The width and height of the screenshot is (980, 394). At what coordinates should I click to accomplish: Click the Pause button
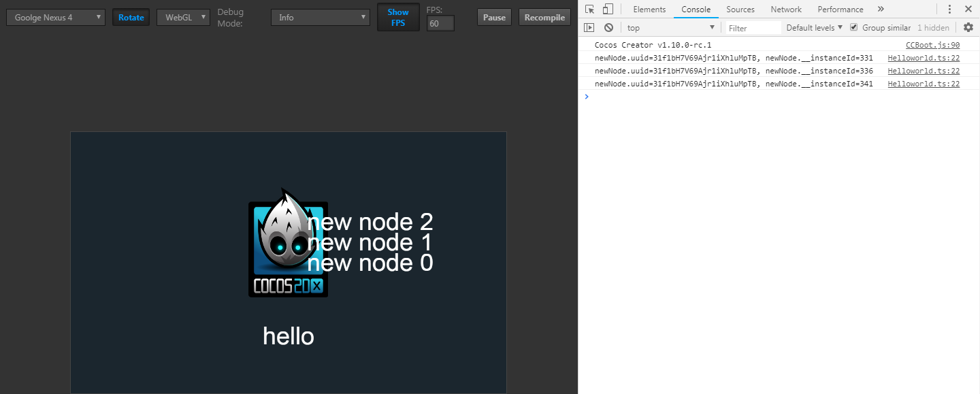pyautogui.click(x=494, y=17)
